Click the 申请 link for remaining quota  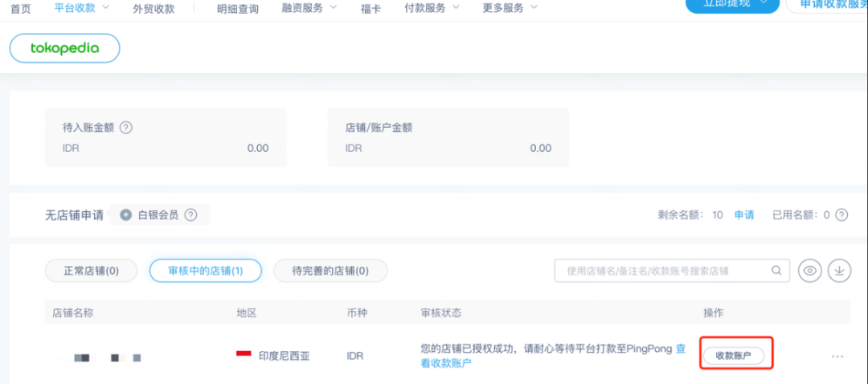click(x=744, y=215)
